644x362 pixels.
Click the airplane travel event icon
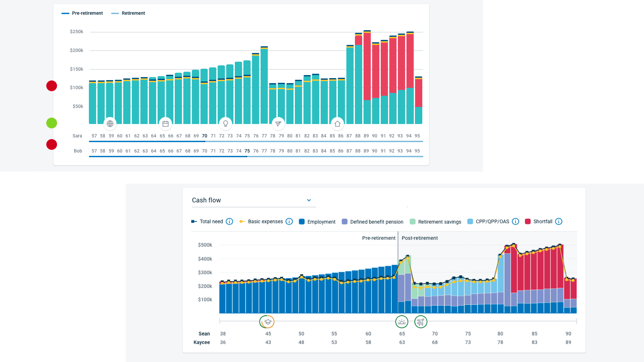click(x=421, y=322)
